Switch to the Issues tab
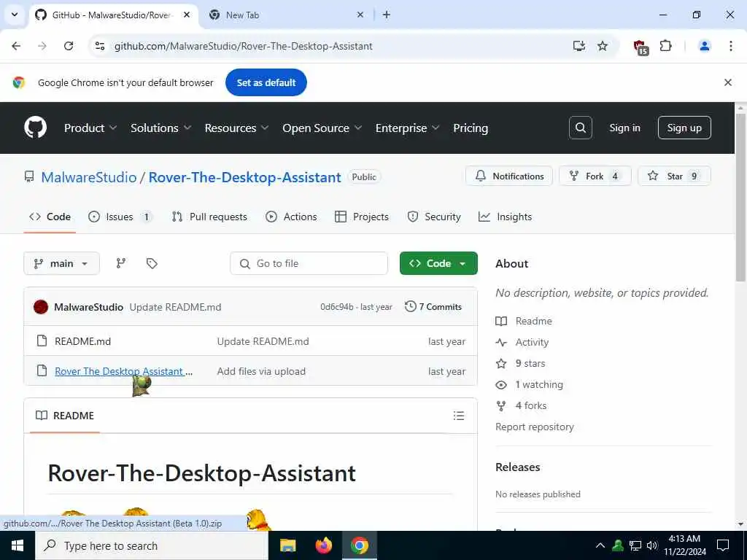The height and width of the screenshot is (560, 747). click(120, 217)
